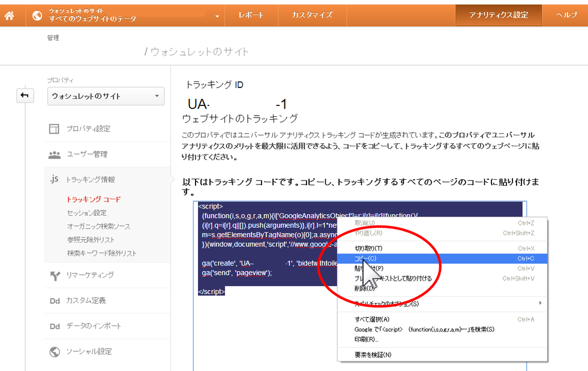
Task: Click the globe icon beside account name
Action: click(37, 15)
